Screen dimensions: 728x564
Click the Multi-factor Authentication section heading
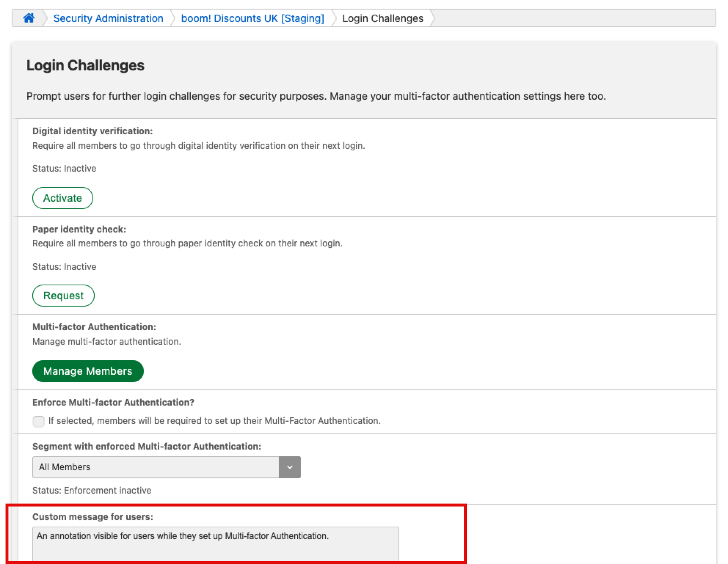pos(94,327)
